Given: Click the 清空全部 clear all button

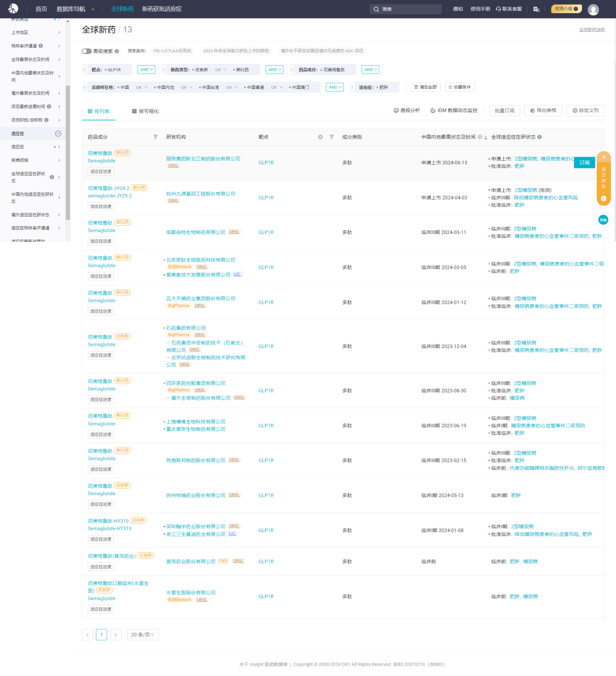Looking at the screenshot, I should click(x=425, y=87).
